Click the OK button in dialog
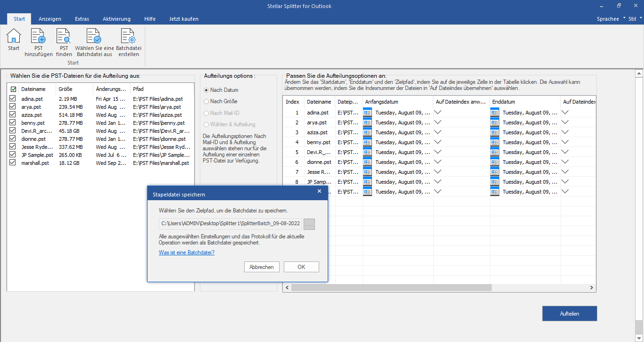The height and width of the screenshot is (342, 644). click(x=301, y=267)
